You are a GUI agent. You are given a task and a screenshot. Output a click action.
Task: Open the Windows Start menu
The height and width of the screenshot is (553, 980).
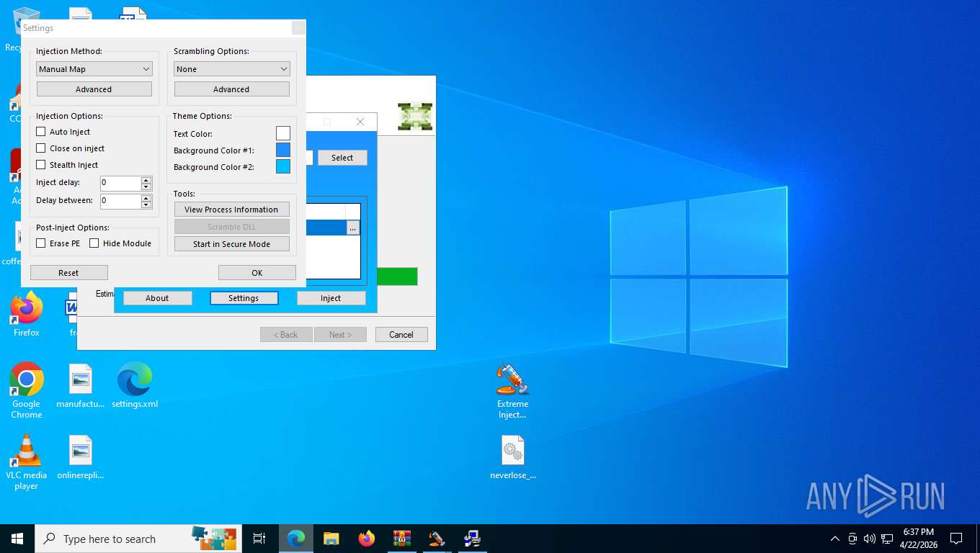pyautogui.click(x=17, y=539)
